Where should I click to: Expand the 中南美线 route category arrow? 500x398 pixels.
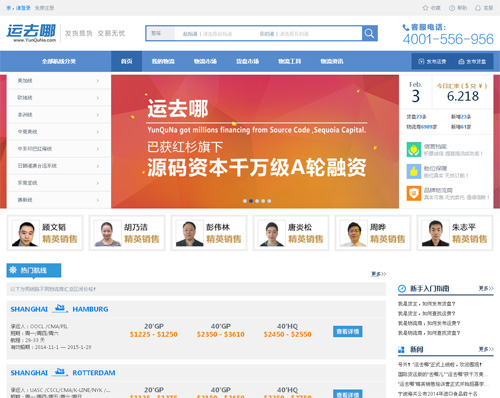pyautogui.click(x=98, y=132)
